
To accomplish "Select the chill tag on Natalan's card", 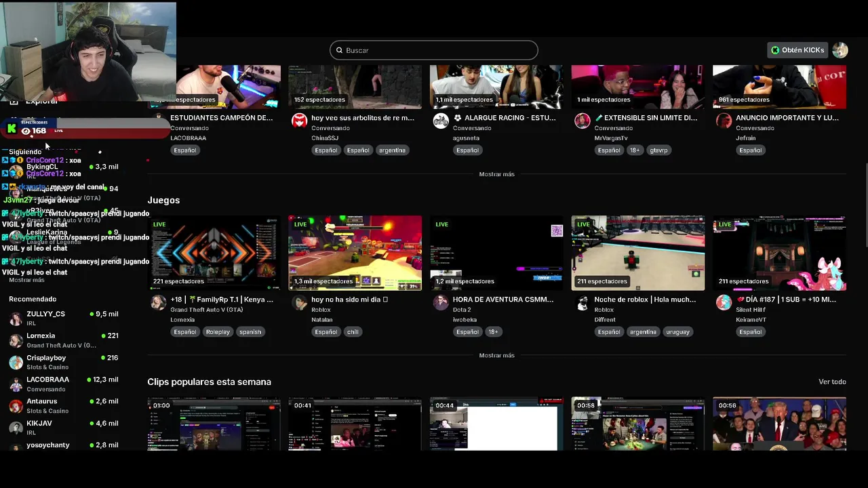I will pyautogui.click(x=353, y=332).
